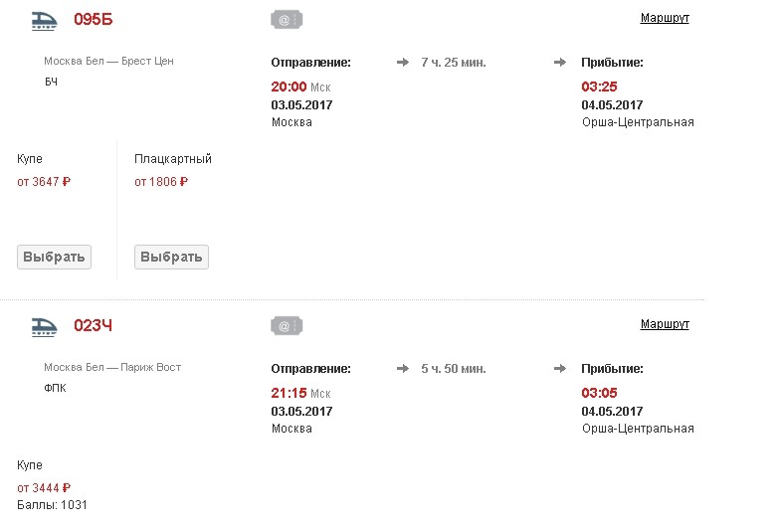Viewport: 778px width, 532px height.
Task: Click the arrow before Прибытие for 023Ч
Action: (x=560, y=369)
